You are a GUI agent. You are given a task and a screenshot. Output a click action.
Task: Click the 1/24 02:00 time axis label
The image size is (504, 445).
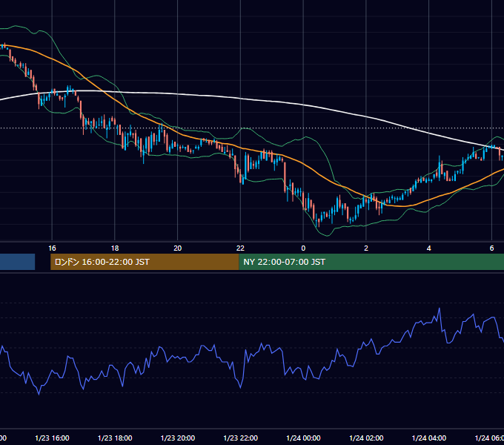click(x=366, y=438)
